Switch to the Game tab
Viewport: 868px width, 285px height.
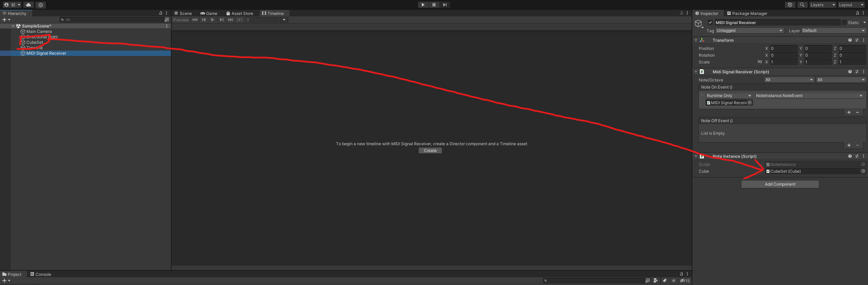[x=209, y=13]
